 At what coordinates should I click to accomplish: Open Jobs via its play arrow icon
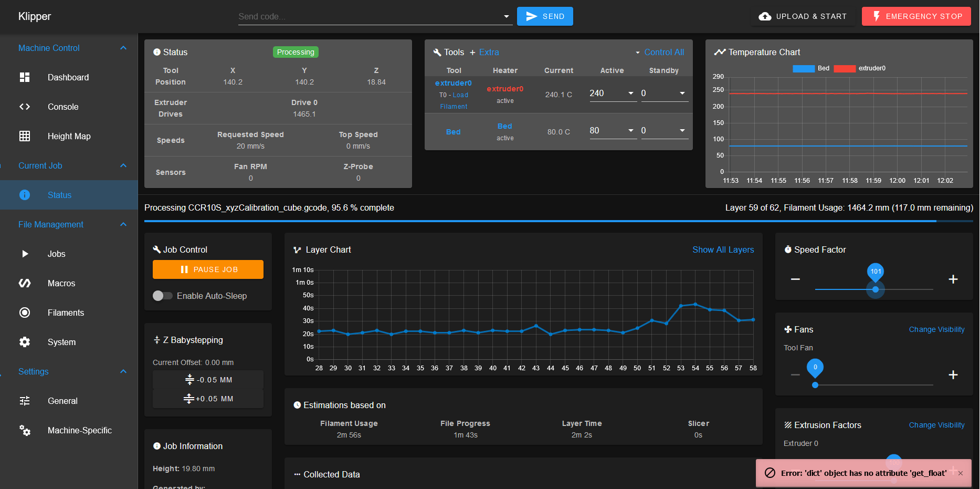click(x=25, y=254)
